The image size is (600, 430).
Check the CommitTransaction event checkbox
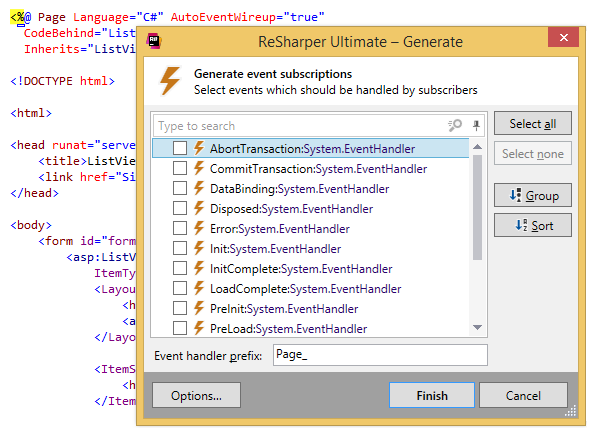tap(180, 168)
